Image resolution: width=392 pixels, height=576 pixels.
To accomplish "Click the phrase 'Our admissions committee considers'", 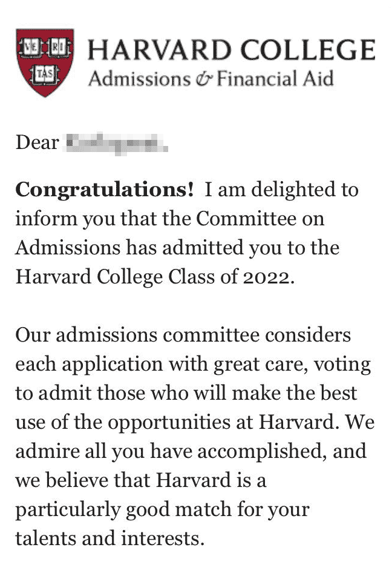I will point(183,334).
